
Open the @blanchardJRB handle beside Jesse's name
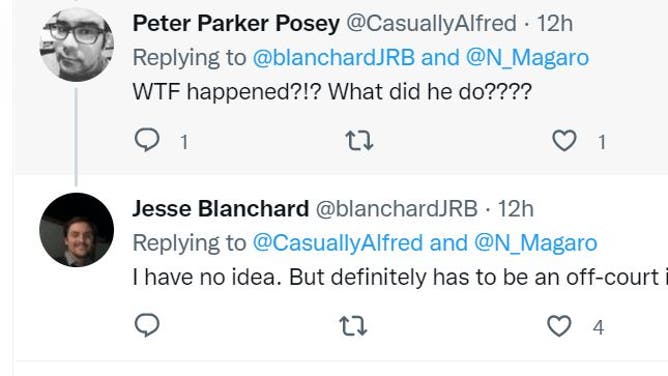396,209
